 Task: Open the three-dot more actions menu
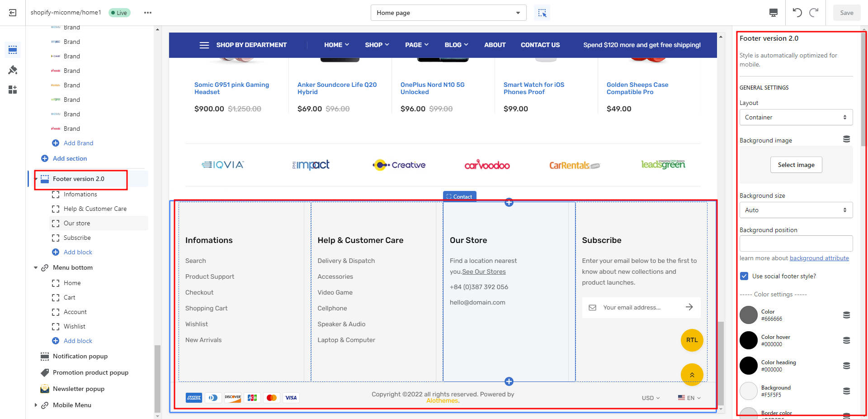148,13
